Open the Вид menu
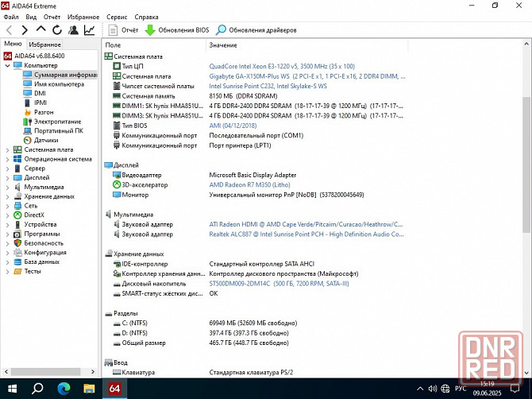Image resolution: width=532 pixels, height=399 pixels. pos(31,17)
